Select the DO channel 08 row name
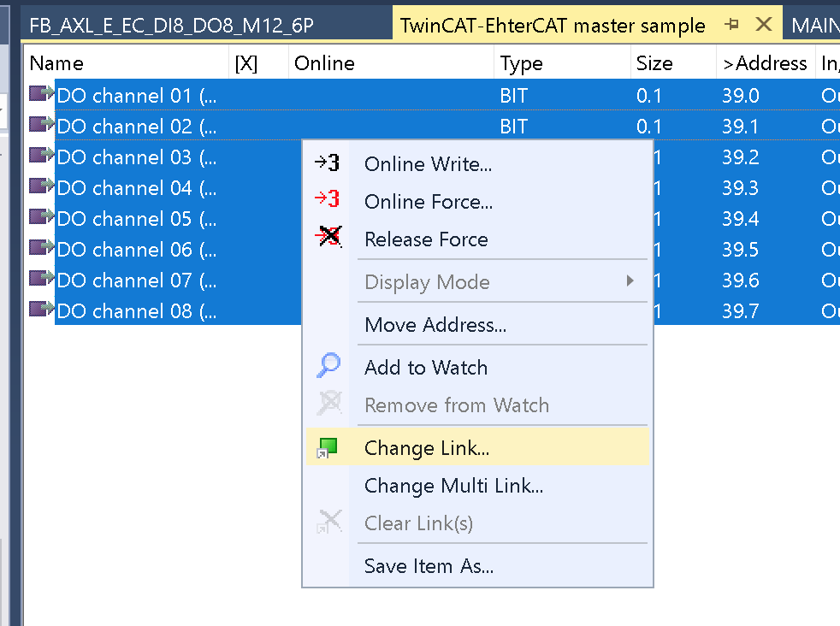 pos(137,311)
